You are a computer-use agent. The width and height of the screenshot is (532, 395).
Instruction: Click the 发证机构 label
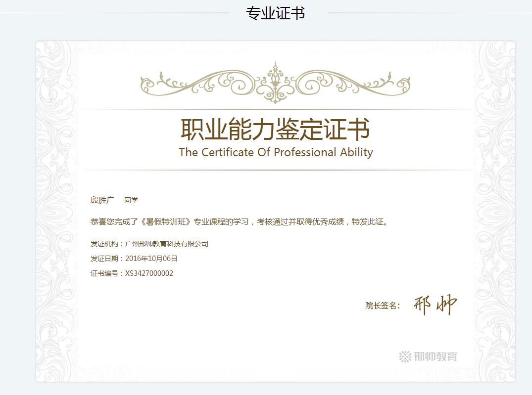[104, 244]
